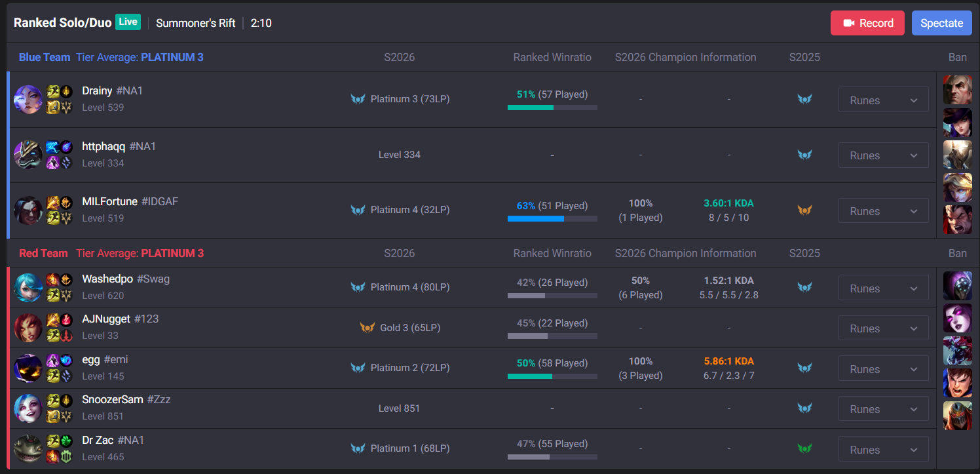Click SnoozerSam's S2025 rank emblem
Screen dimensions: 980x474
tap(804, 408)
